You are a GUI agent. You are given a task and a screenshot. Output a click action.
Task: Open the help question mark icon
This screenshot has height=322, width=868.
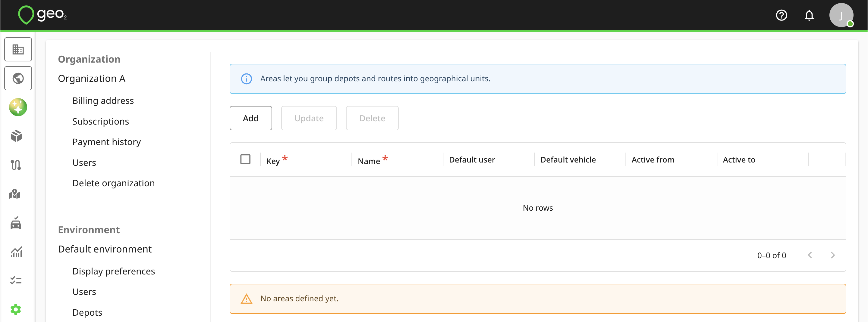pos(782,15)
